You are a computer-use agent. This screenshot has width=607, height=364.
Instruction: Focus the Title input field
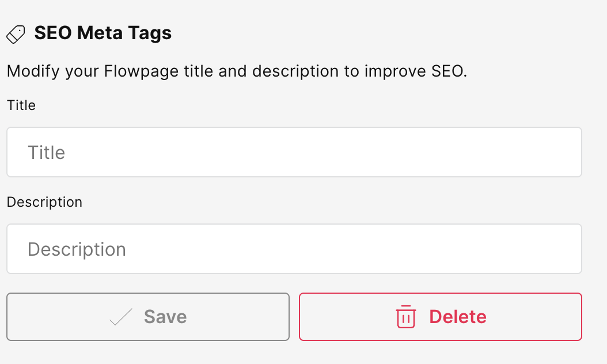click(x=294, y=152)
